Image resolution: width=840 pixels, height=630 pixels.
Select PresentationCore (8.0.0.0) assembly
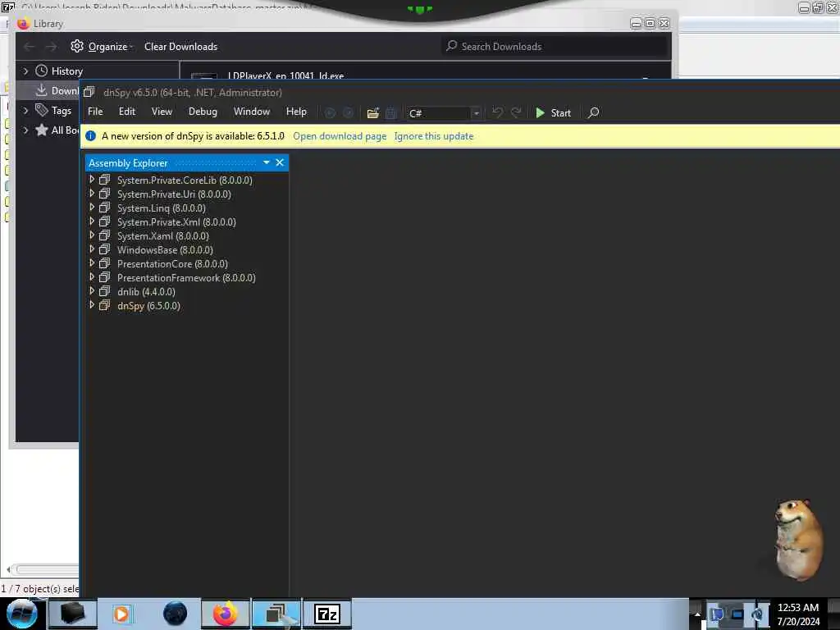pyautogui.click(x=172, y=263)
